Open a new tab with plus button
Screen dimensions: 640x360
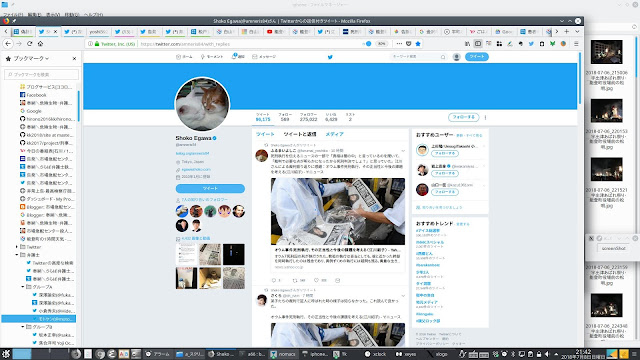click(x=567, y=31)
